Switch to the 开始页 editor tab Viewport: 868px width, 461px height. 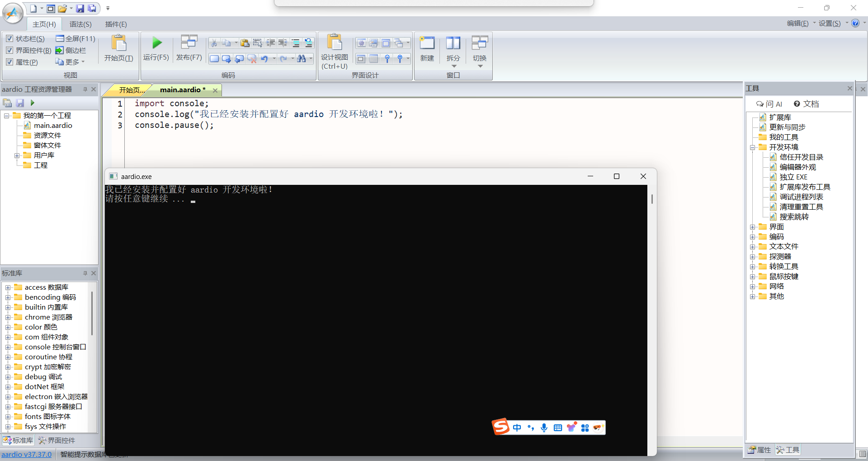pyautogui.click(x=130, y=90)
